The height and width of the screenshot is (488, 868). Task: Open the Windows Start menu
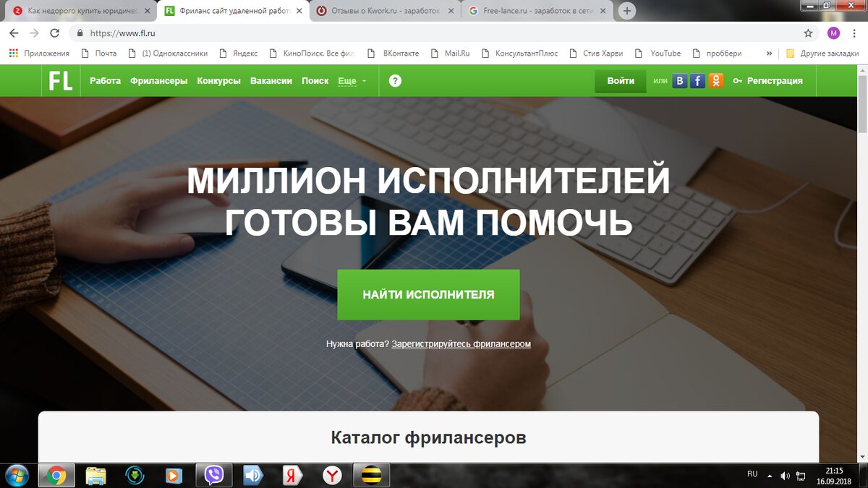tap(16, 475)
